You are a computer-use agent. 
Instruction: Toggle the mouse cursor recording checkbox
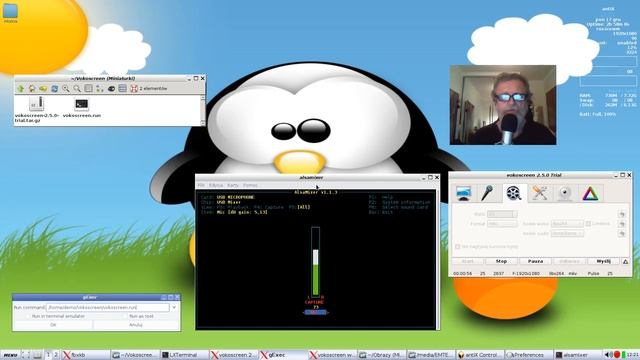tap(458, 247)
